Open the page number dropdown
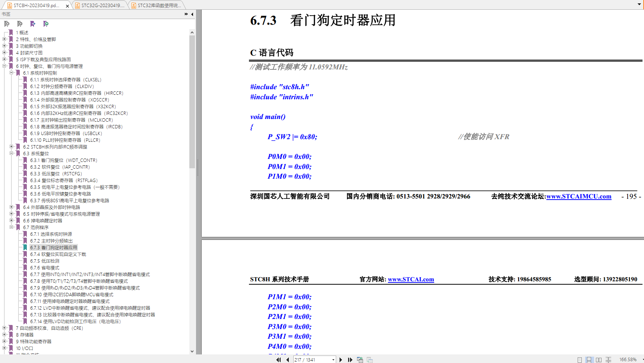Screen dimensions: 644x363 click(x=333, y=360)
